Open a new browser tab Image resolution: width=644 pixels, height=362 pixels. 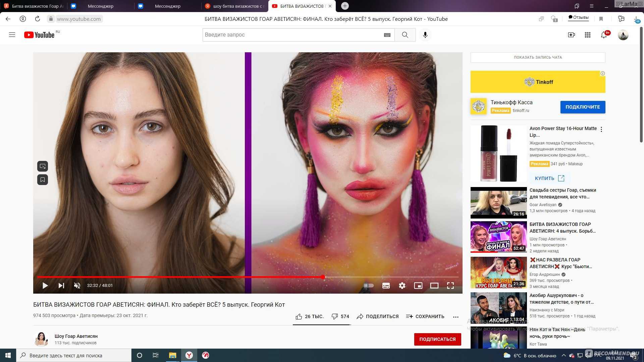point(345,6)
